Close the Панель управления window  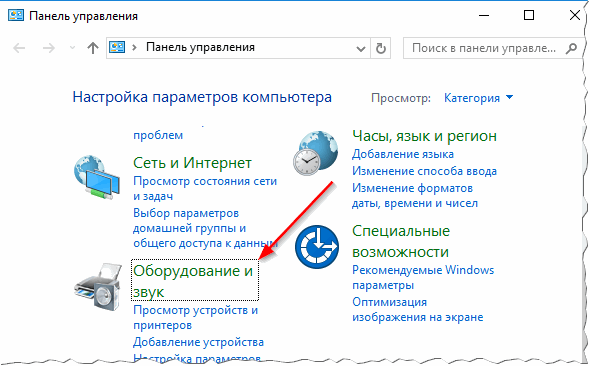coord(575,15)
